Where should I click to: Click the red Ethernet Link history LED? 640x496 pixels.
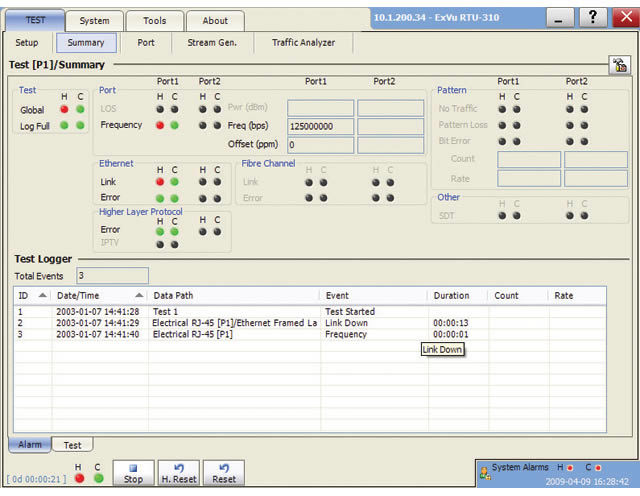tap(160, 182)
